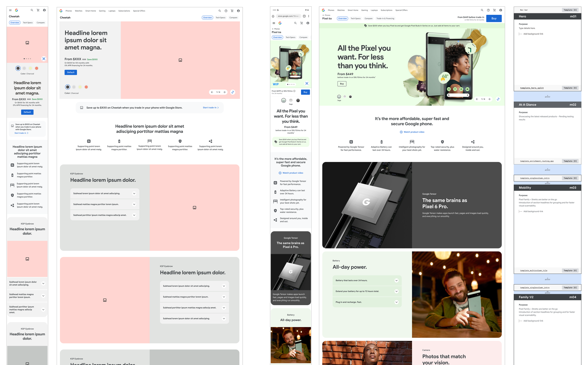The width and height of the screenshot is (588, 365).
Task: Expand 'Subhead mattias magna portitor' in first KSP card
Action: pyautogui.click(x=134, y=204)
